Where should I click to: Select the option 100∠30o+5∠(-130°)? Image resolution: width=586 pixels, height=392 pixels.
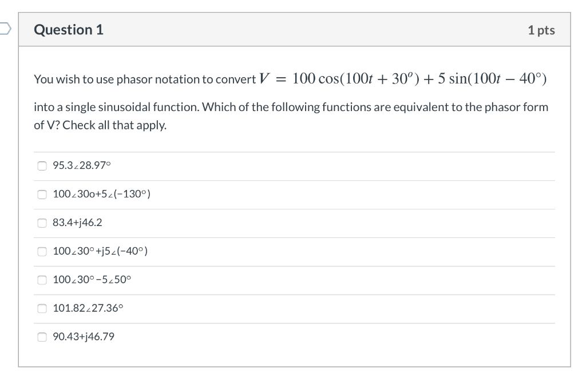coord(42,194)
